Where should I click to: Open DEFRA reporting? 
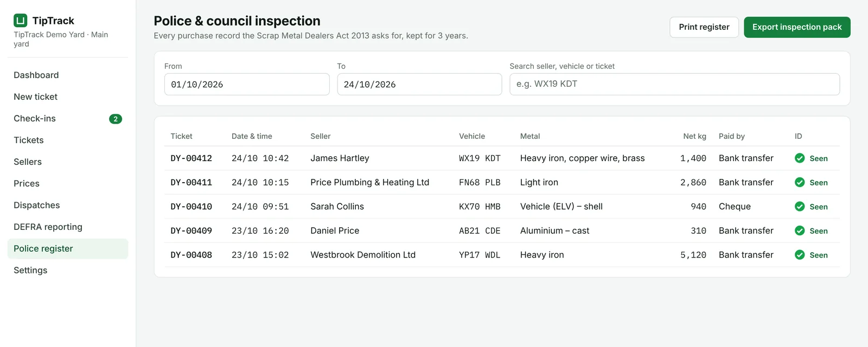click(x=68, y=227)
